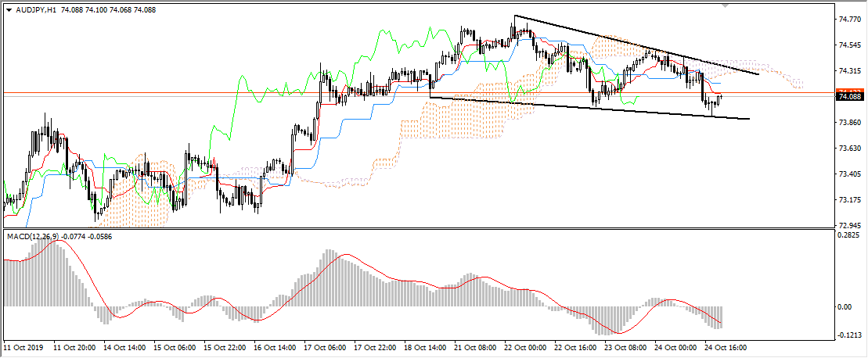Click the 21 Oct 08:00 time label

475,348
